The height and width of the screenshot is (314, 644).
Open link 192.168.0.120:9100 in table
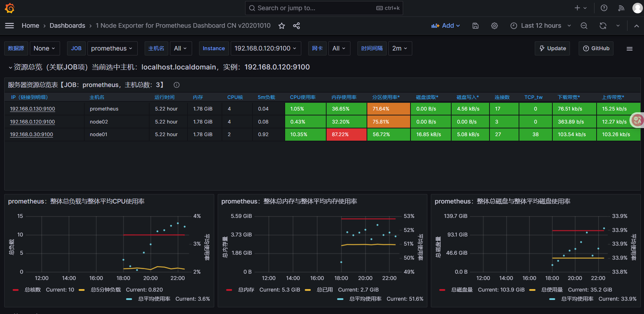(32, 122)
